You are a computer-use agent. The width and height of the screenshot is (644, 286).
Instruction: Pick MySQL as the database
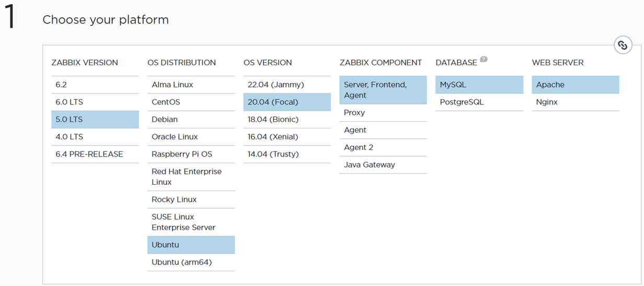pos(479,85)
